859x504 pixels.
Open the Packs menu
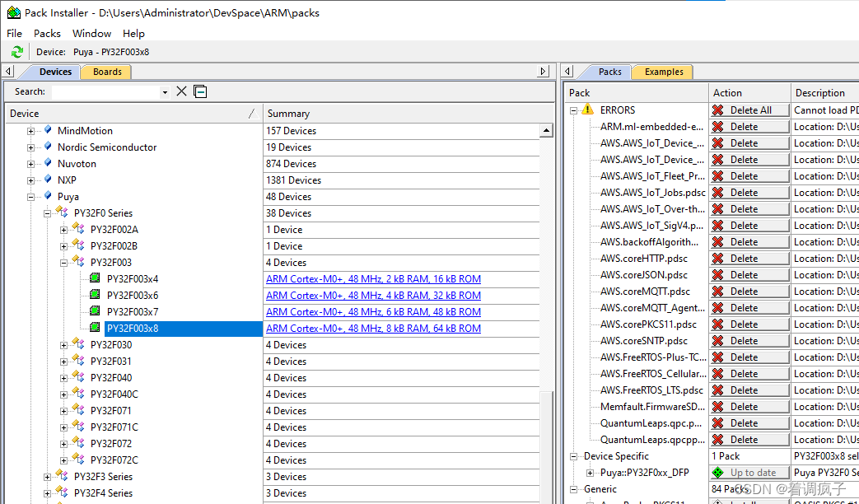47,34
